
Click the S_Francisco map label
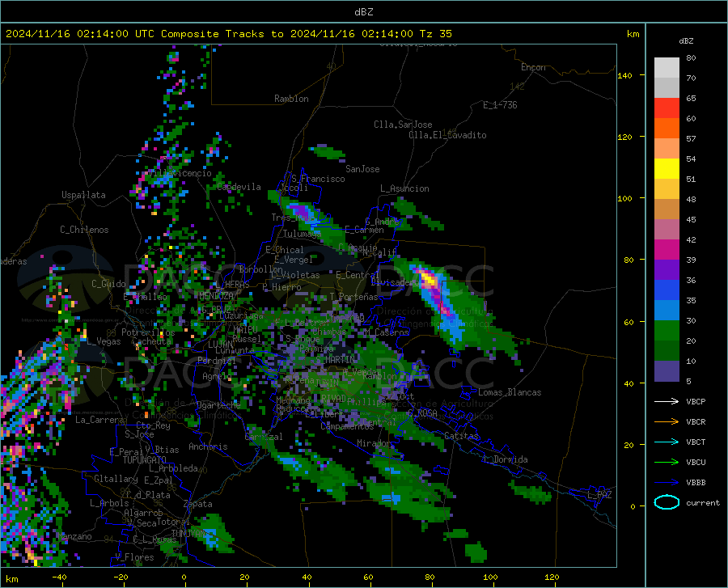(x=318, y=179)
